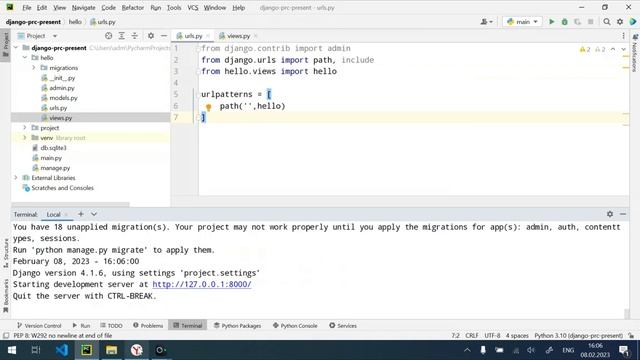This screenshot has height=360, width=640.
Task: Open the main run configuration dropdown
Action: 522,22
